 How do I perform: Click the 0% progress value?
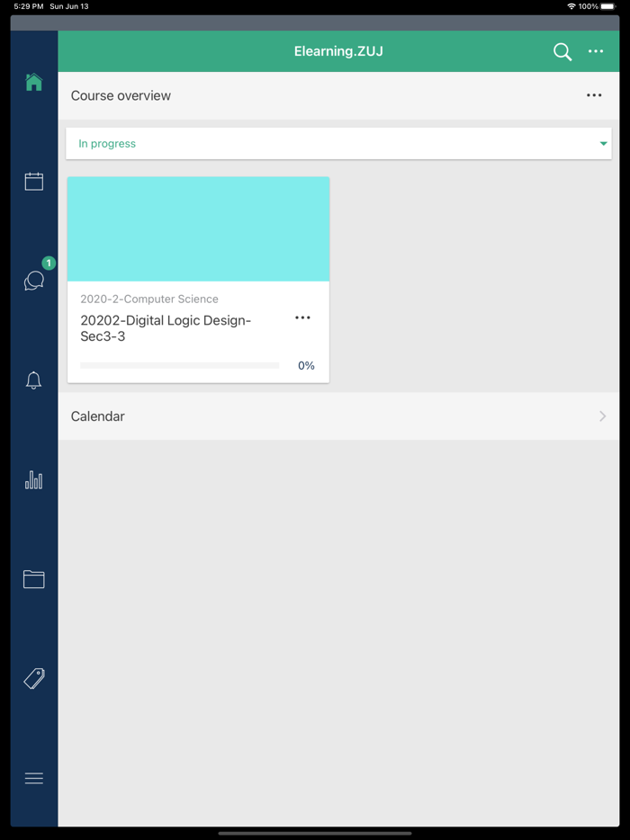click(306, 366)
